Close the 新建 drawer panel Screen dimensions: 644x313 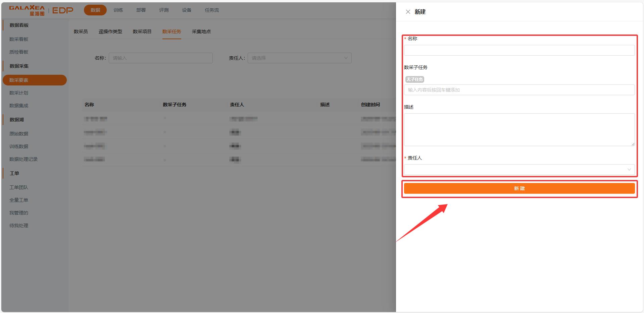[x=408, y=12]
